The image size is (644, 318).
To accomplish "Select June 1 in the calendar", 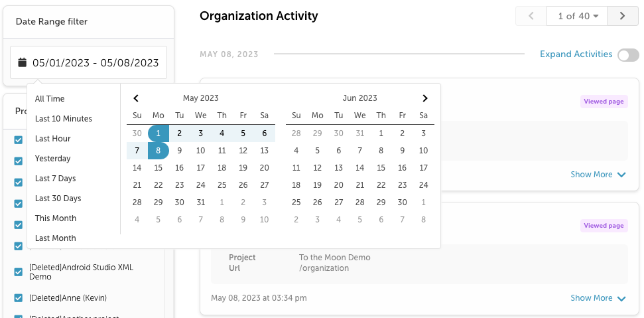I will 381,133.
